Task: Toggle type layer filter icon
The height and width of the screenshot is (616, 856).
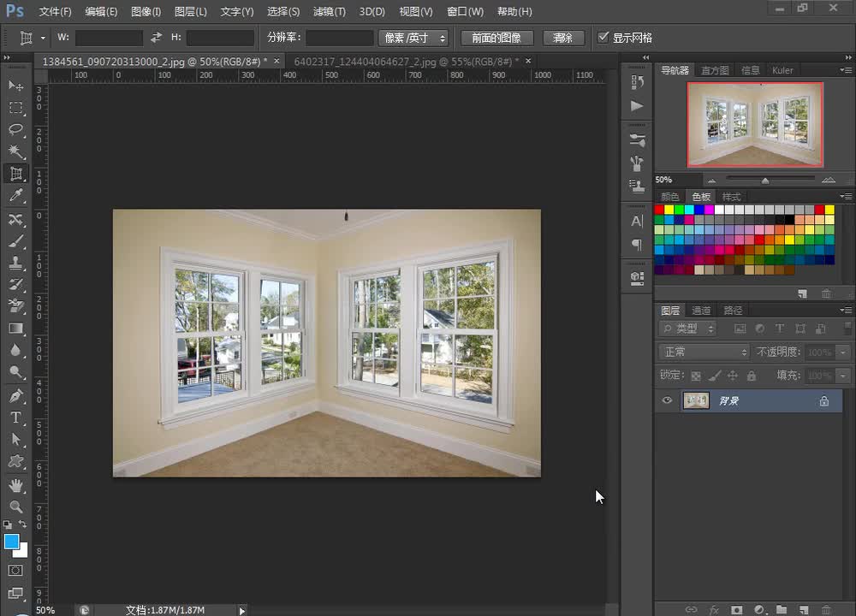Action: [780, 329]
